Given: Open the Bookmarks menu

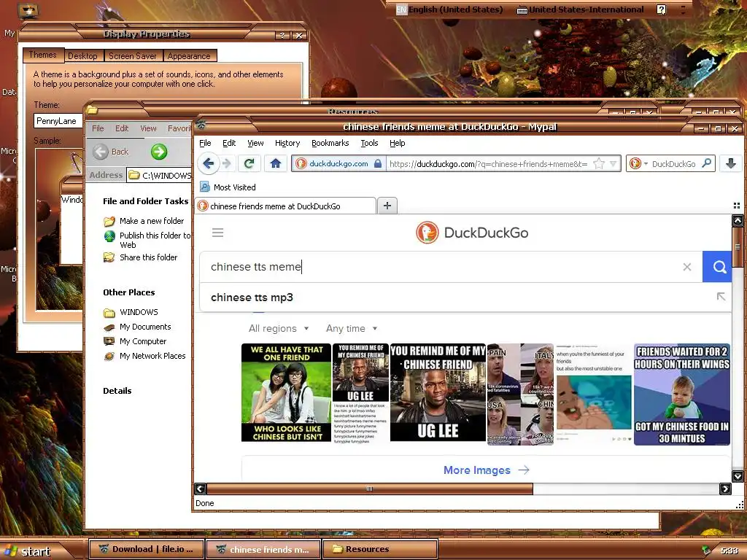Looking at the screenshot, I should click(330, 143).
